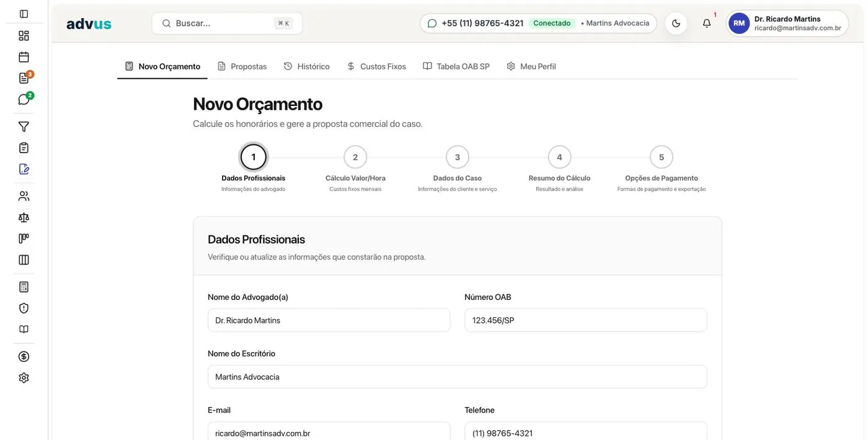The width and height of the screenshot is (868, 440).
Task: Open the open book icon in sidebar
Action: tap(24, 329)
